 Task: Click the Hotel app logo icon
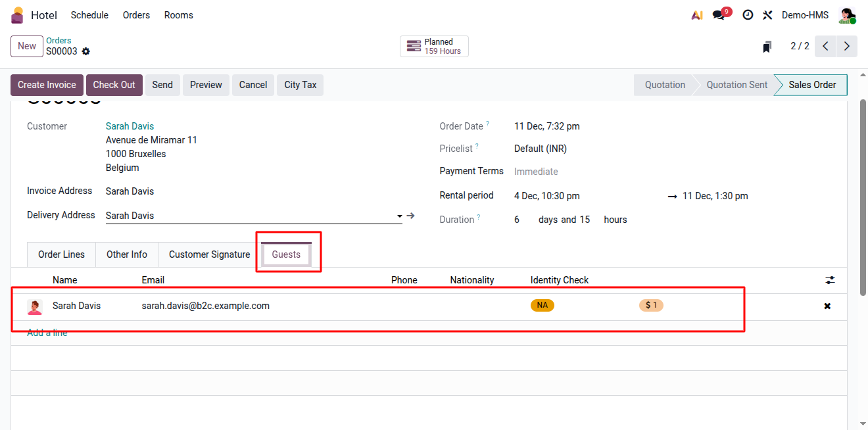point(17,15)
